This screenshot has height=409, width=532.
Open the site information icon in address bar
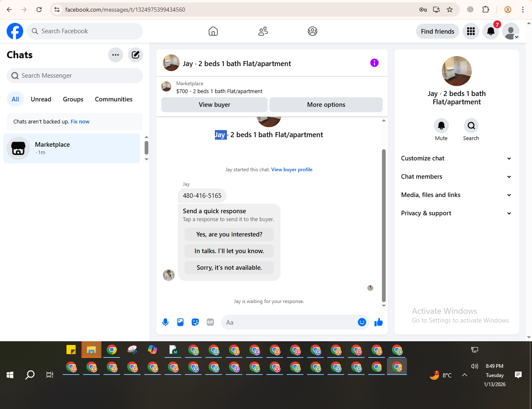pos(57,10)
